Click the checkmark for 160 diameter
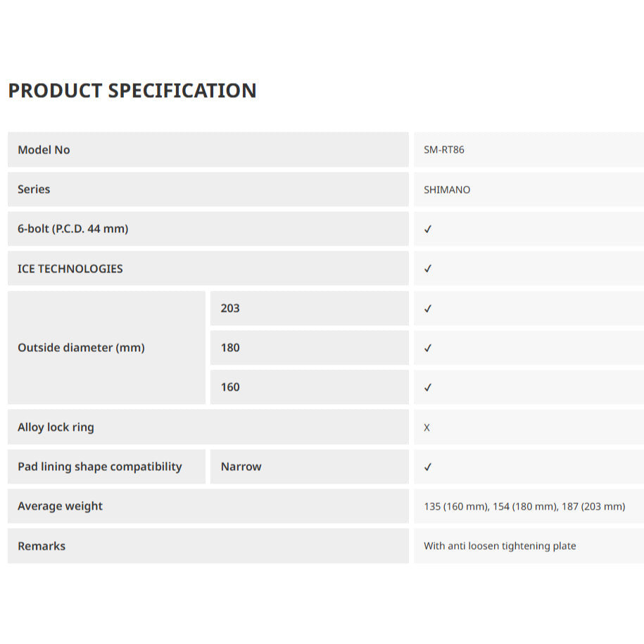 [x=428, y=387]
